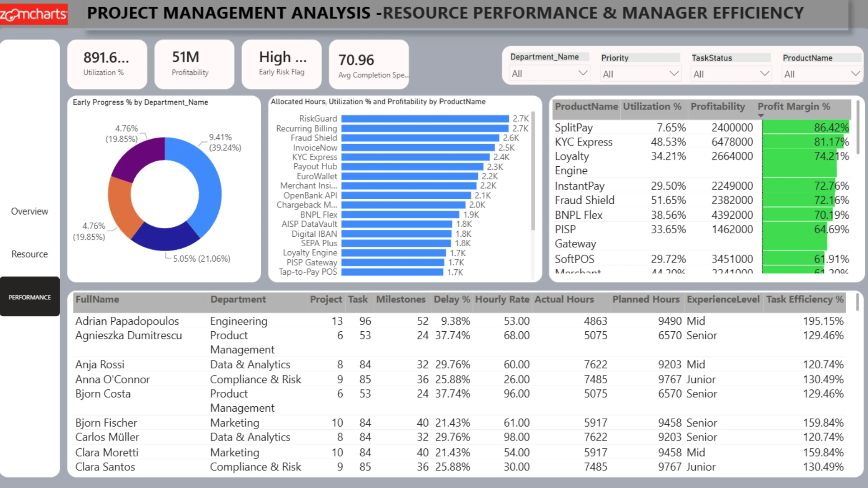Open the ProductName slicer dropdown
868x488 pixels.
(822, 74)
